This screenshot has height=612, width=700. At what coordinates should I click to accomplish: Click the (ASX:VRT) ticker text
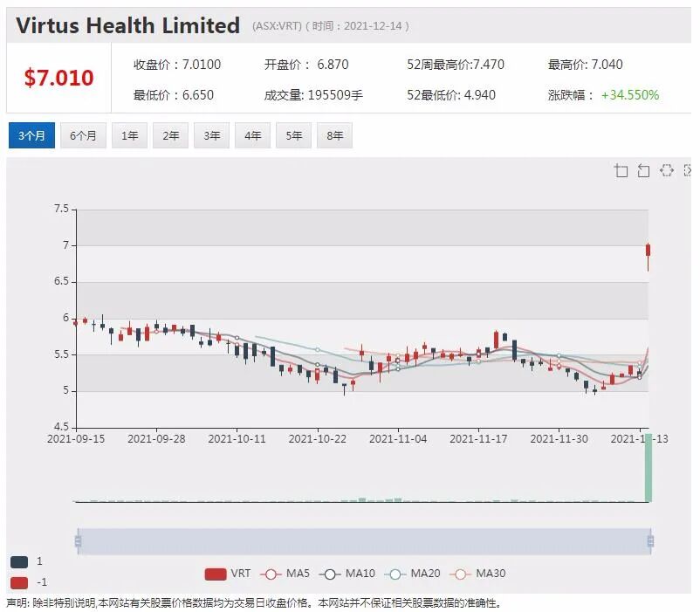(277, 26)
